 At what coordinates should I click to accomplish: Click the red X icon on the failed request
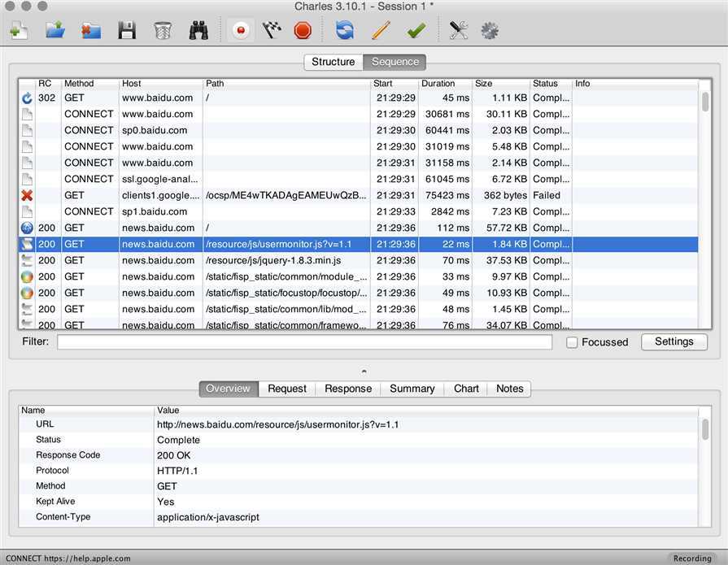point(27,195)
